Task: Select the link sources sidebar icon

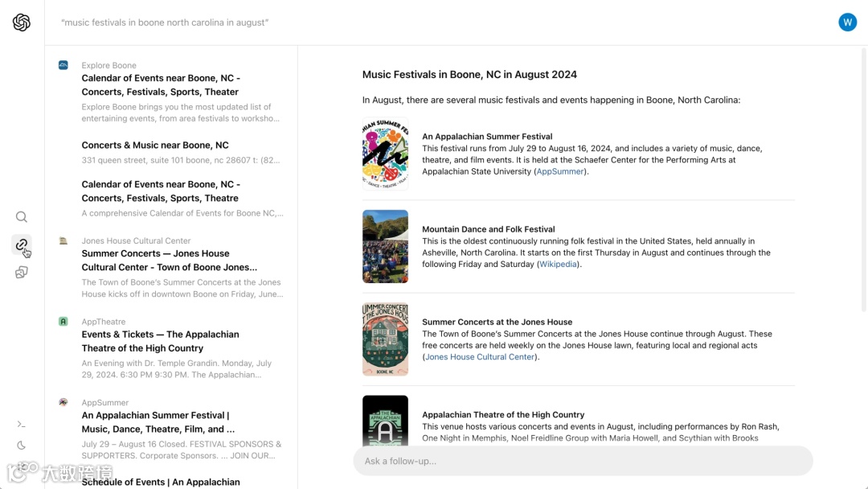Action: tap(22, 244)
